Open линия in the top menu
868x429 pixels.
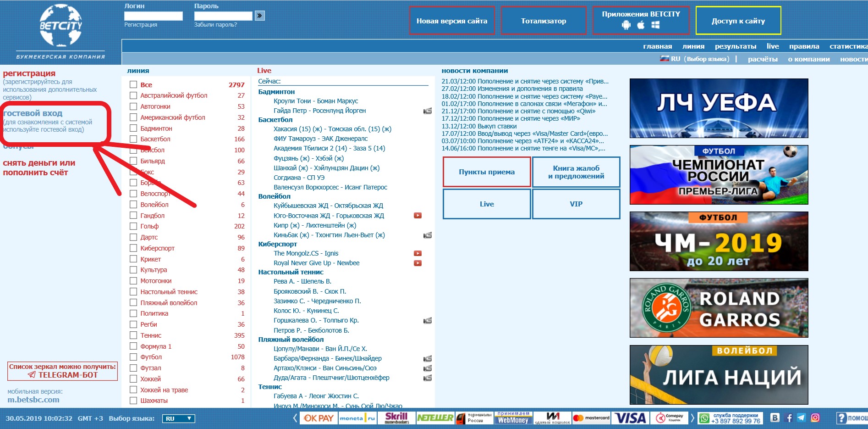[x=693, y=46]
